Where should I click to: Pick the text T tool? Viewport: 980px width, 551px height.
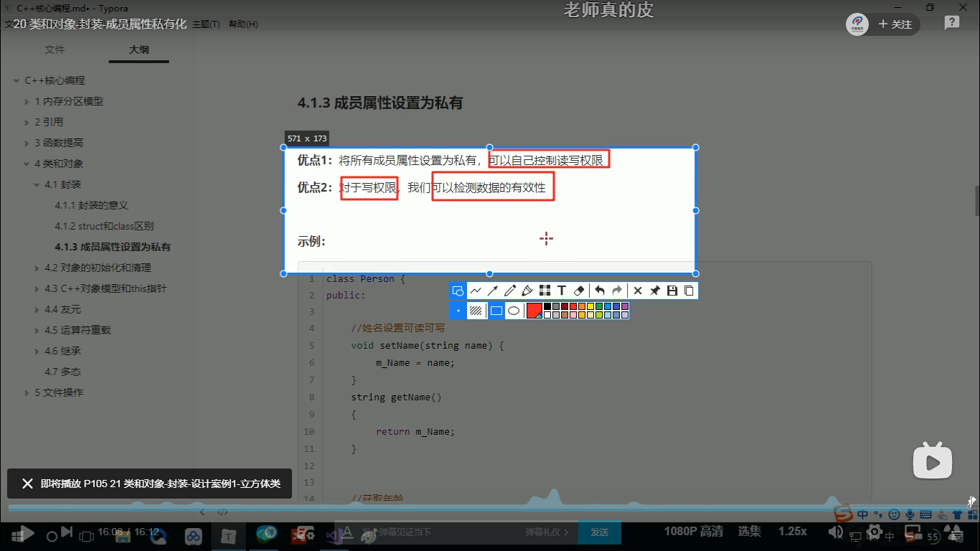point(562,291)
